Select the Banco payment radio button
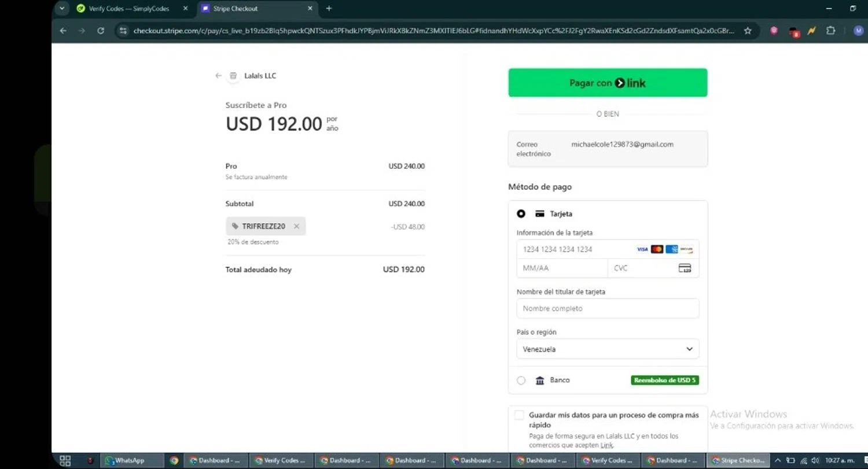 click(x=521, y=380)
